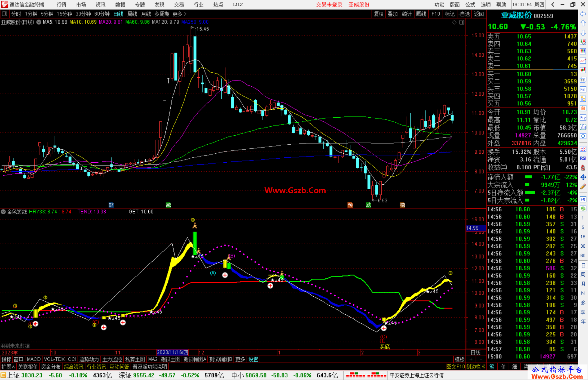The image size is (588, 380).
Task: Click the down arrow in right sidebar
Action: pyautogui.click(x=583, y=33)
